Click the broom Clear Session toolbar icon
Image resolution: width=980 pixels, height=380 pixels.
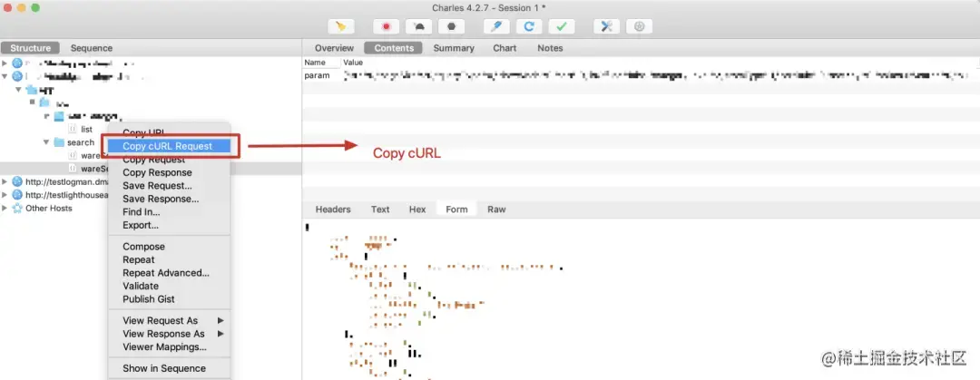(340, 26)
